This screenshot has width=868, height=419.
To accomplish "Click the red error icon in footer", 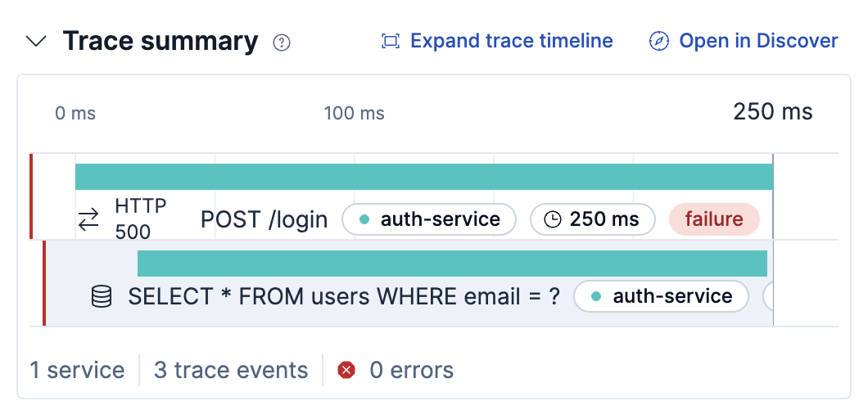I will pyautogui.click(x=347, y=371).
